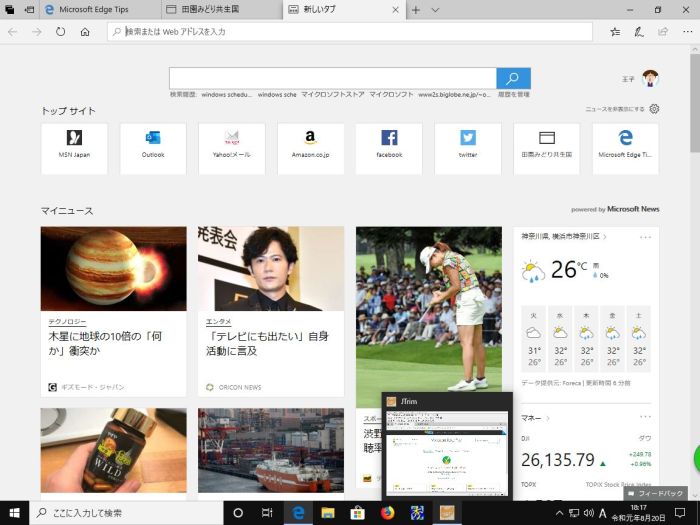The image size is (700, 525).
Task: Switch to the 田園みどり共生国 tab
Action: pos(215,10)
